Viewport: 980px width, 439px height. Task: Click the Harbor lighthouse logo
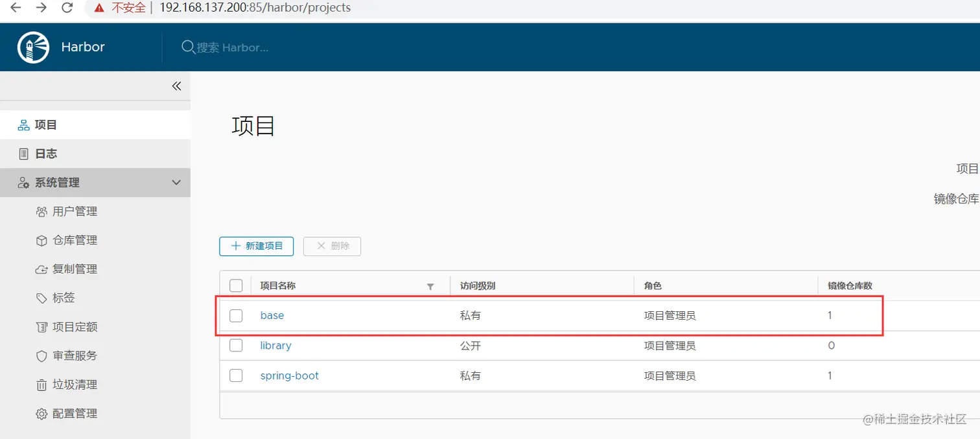point(33,47)
